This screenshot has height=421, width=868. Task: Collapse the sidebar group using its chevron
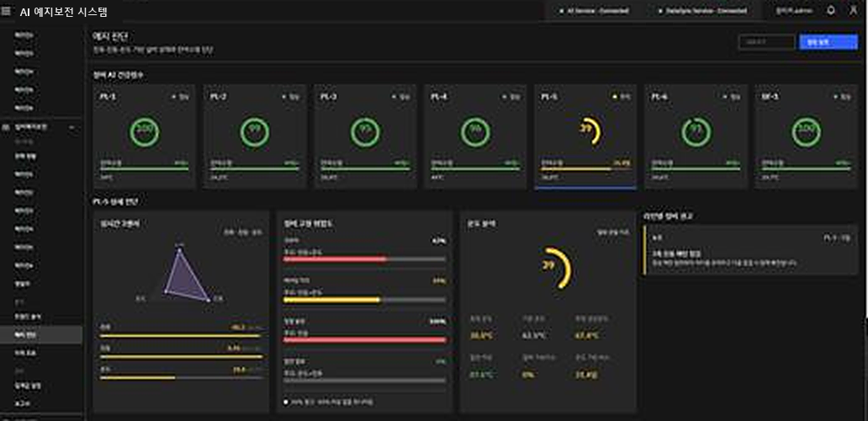[71, 127]
